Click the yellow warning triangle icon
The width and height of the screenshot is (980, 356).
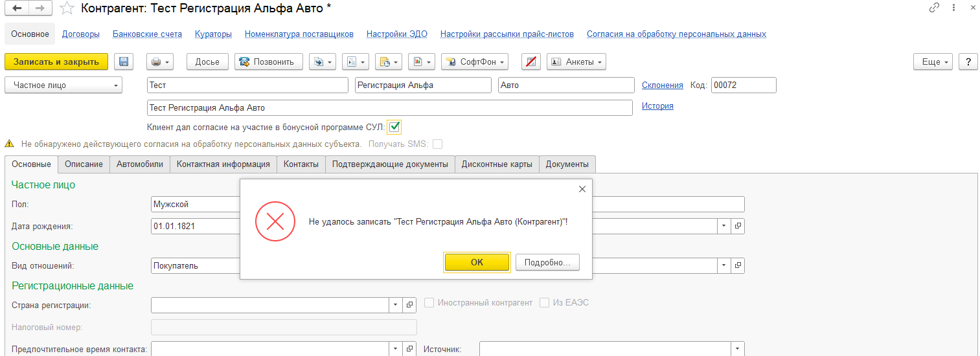(9, 144)
